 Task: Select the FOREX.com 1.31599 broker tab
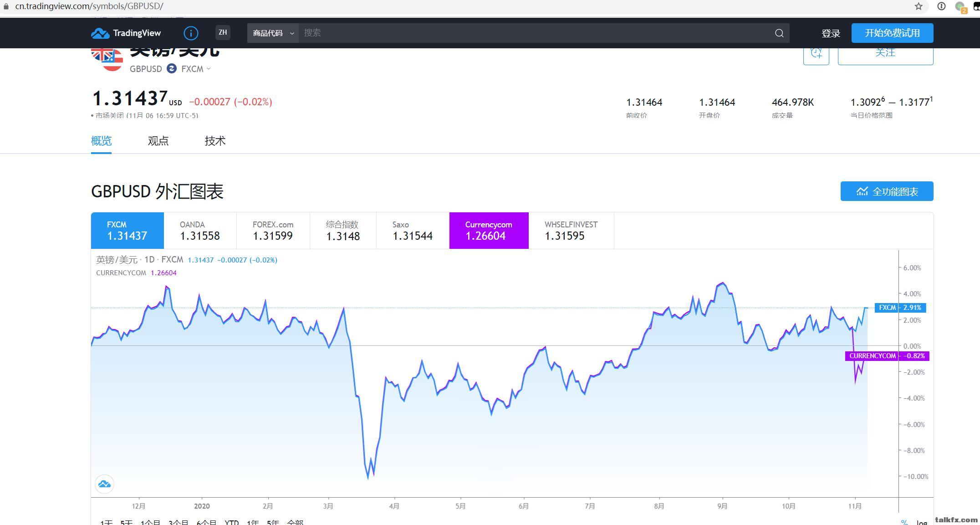tap(273, 231)
